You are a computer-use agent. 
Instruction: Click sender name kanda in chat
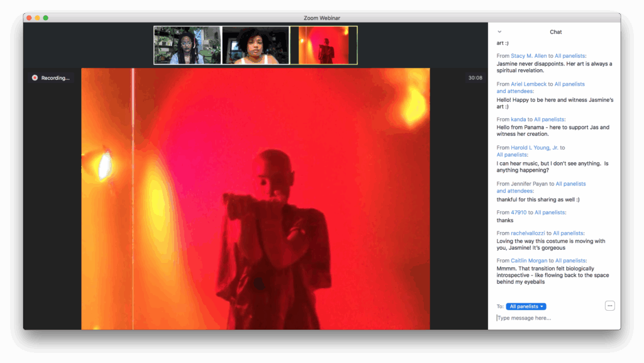pyautogui.click(x=518, y=119)
